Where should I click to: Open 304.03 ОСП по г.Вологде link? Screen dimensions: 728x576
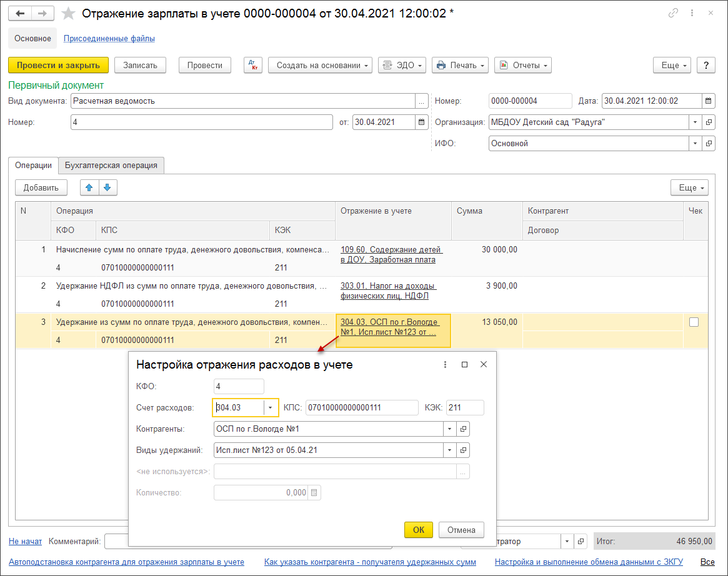[x=390, y=327]
